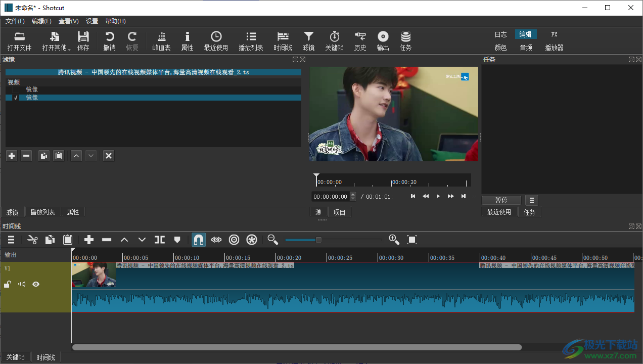Click the 输出 export icon
The image size is (643, 364).
[x=383, y=41]
